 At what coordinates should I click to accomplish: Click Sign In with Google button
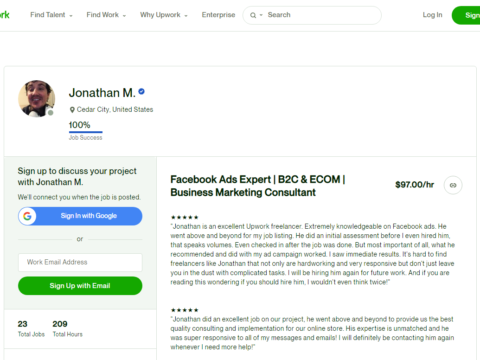pos(80,216)
